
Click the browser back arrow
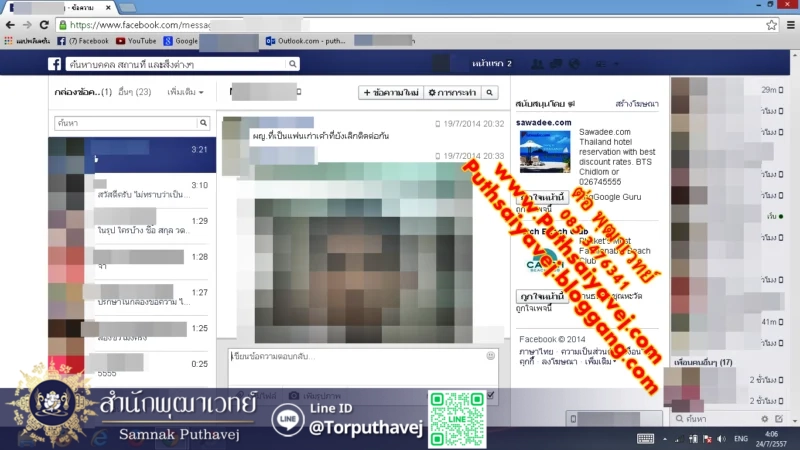tap(10, 24)
